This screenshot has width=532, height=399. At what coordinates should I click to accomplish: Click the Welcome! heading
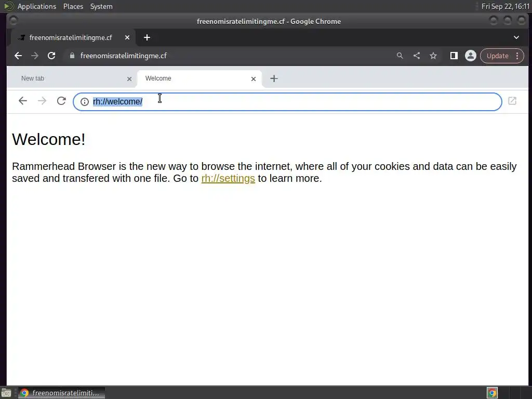tap(48, 139)
